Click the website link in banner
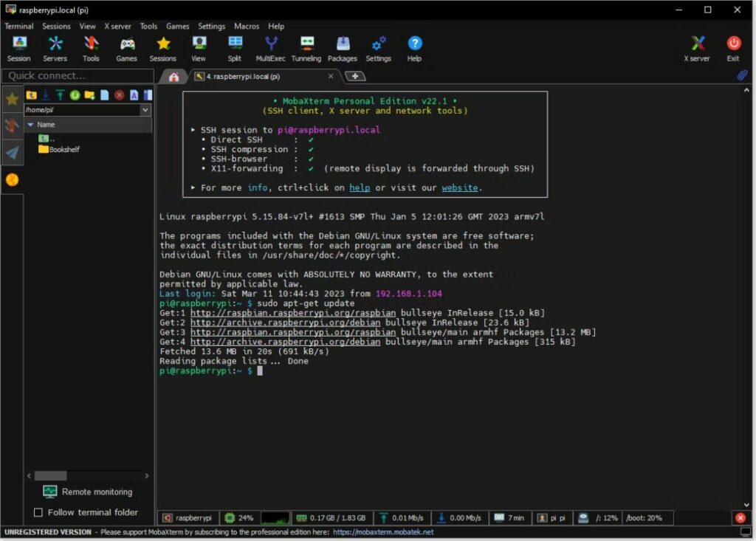 tap(459, 187)
